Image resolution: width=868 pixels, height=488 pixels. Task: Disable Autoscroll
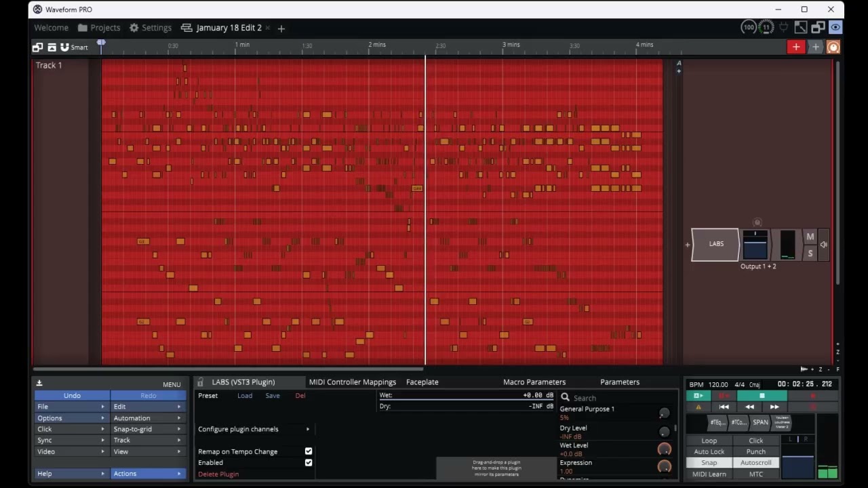[x=755, y=463]
